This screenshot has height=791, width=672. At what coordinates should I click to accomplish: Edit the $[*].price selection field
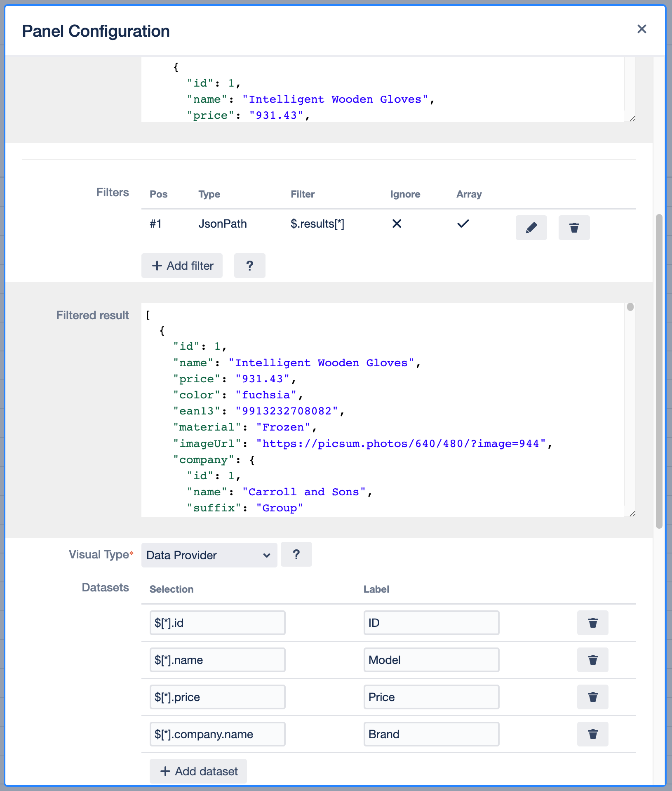217,697
